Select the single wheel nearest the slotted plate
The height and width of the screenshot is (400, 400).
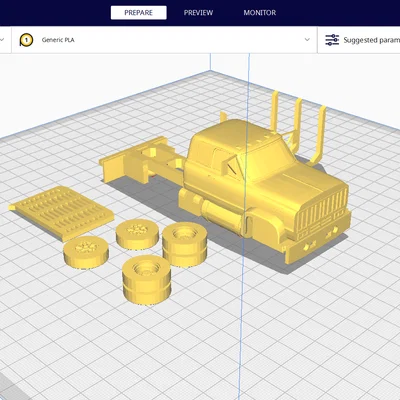(x=86, y=252)
